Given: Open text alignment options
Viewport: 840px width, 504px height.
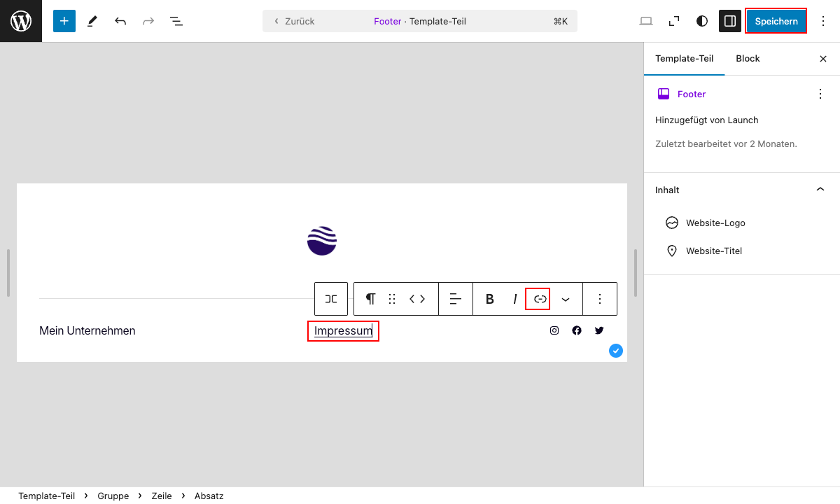Looking at the screenshot, I should tap(456, 299).
